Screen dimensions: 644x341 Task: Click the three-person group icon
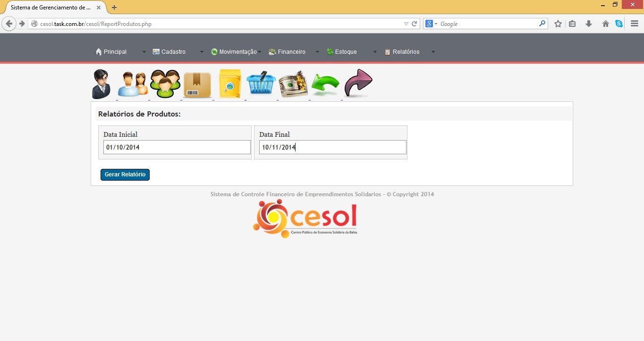(x=165, y=84)
